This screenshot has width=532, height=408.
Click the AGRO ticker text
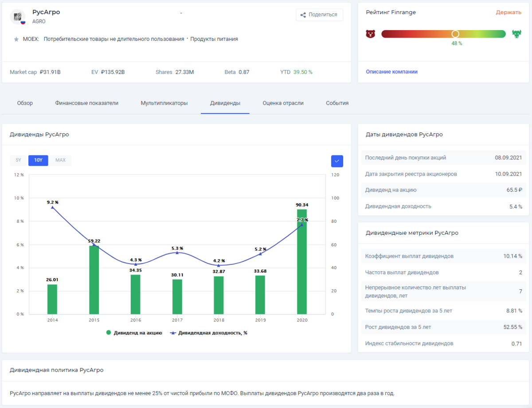coord(39,21)
